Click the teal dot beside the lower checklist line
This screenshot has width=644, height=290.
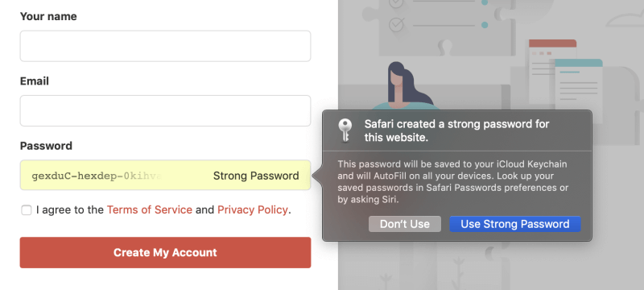(485, 25)
